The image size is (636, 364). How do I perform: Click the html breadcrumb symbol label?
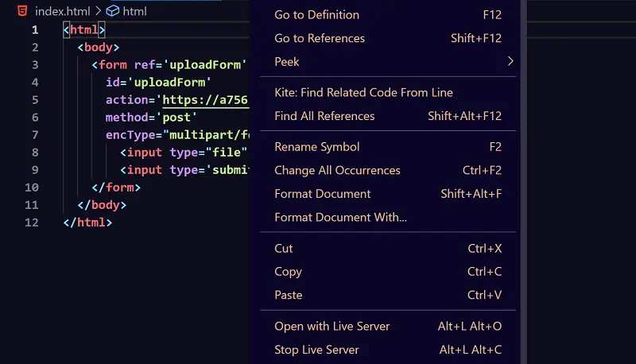point(134,11)
